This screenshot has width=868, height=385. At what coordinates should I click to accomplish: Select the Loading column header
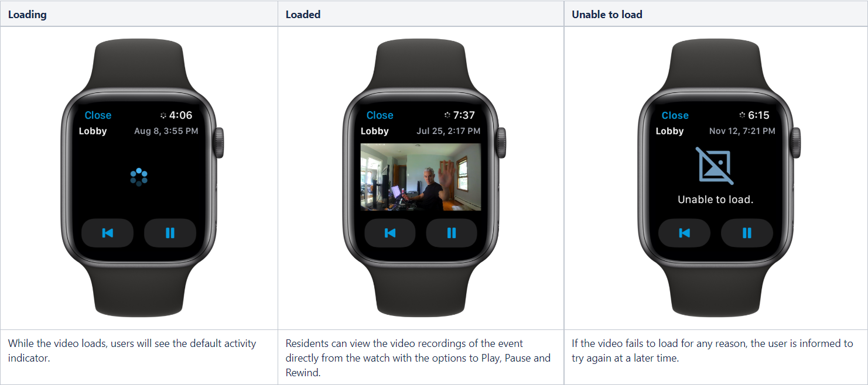pyautogui.click(x=27, y=15)
